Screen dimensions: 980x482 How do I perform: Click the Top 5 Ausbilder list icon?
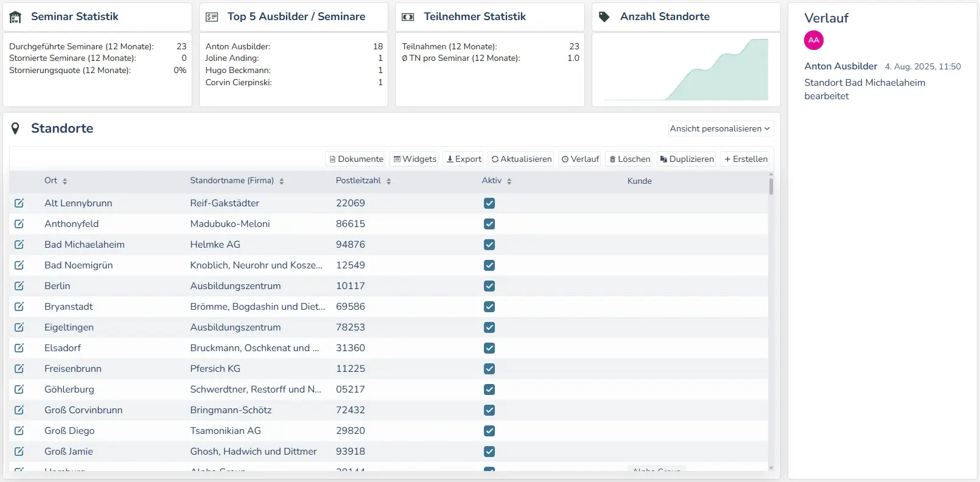coord(212,17)
